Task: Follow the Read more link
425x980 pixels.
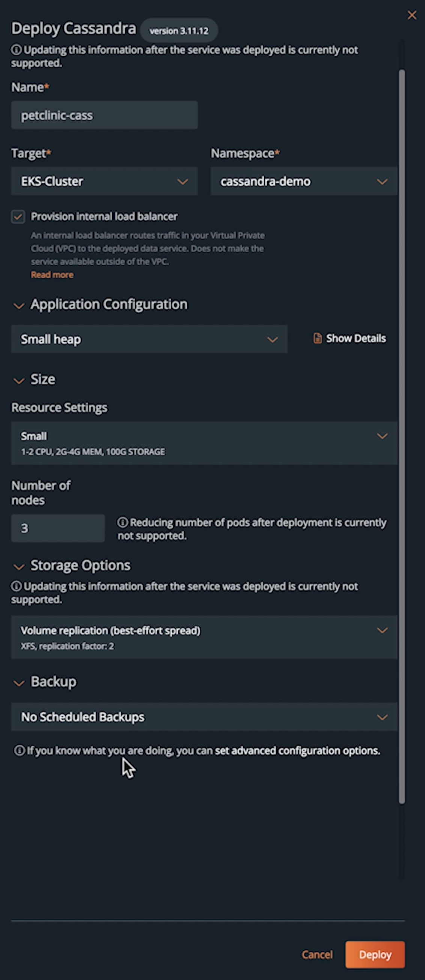Action: 52,275
